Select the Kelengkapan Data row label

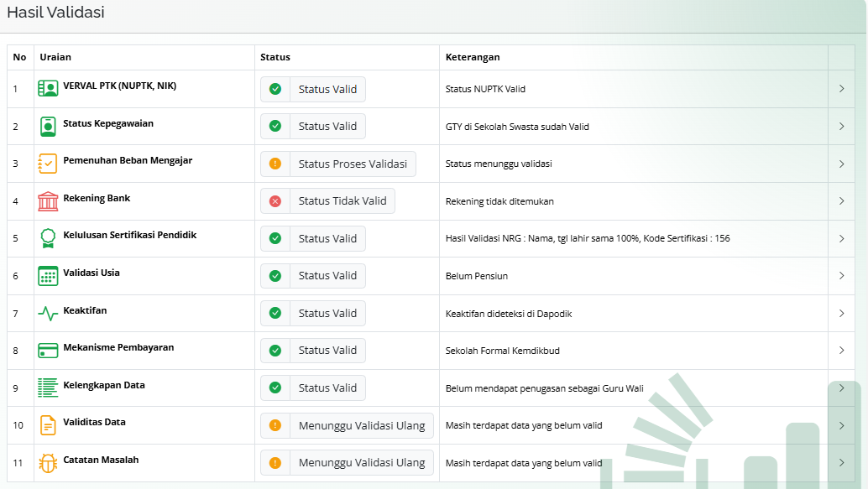(103, 386)
